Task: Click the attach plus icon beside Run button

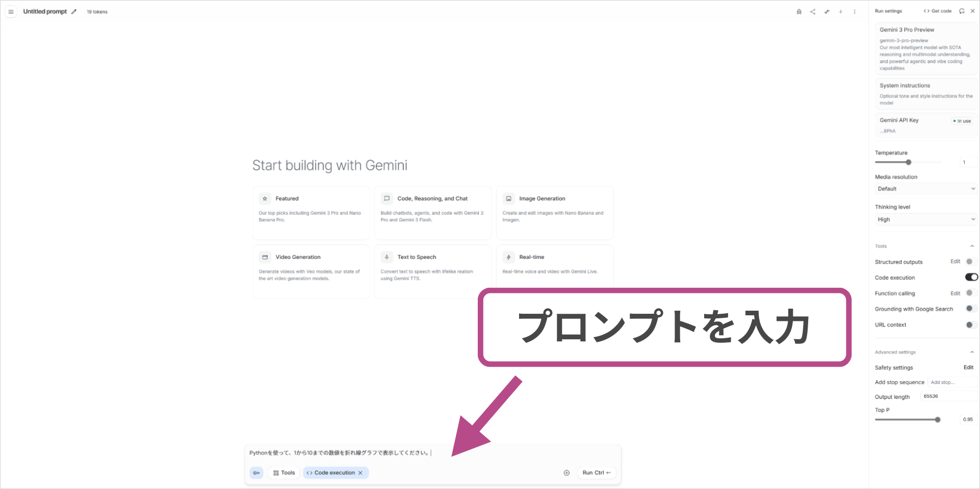Action: click(x=566, y=473)
